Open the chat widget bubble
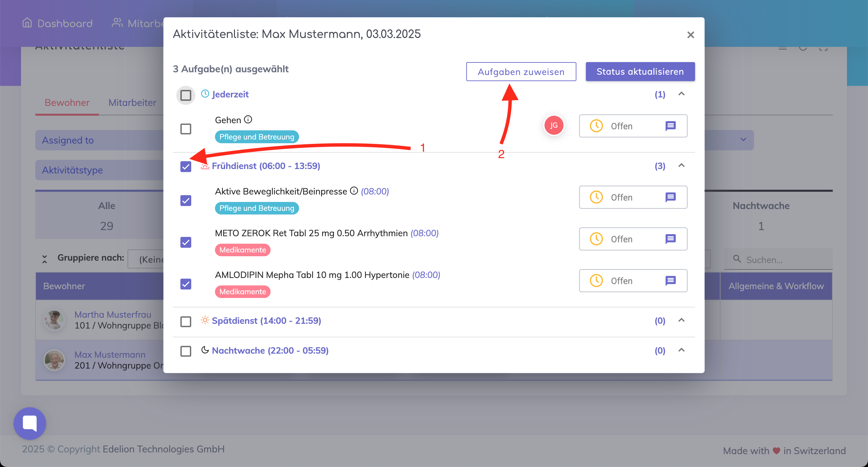868x467 pixels. click(30, 423)
